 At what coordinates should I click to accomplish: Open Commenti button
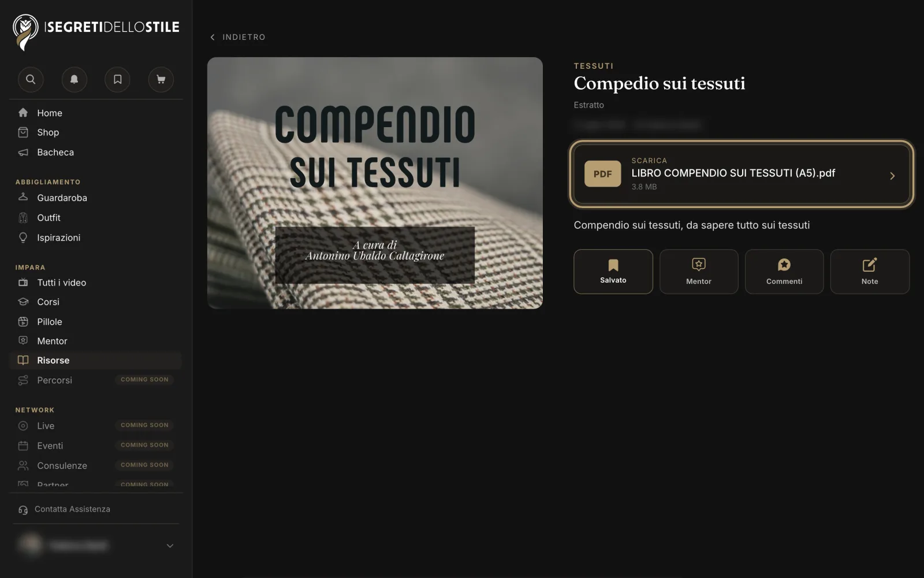click(x=784, y=272)
